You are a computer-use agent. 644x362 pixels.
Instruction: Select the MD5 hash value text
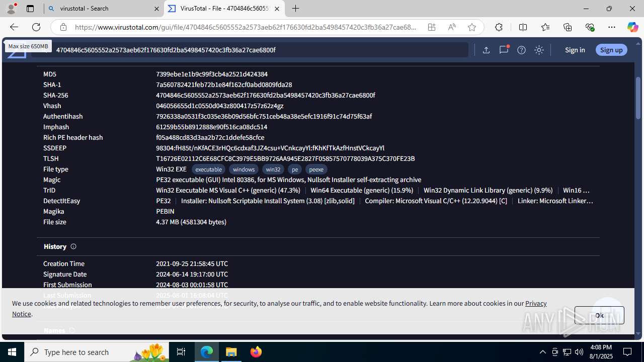[x=212, y=74]
